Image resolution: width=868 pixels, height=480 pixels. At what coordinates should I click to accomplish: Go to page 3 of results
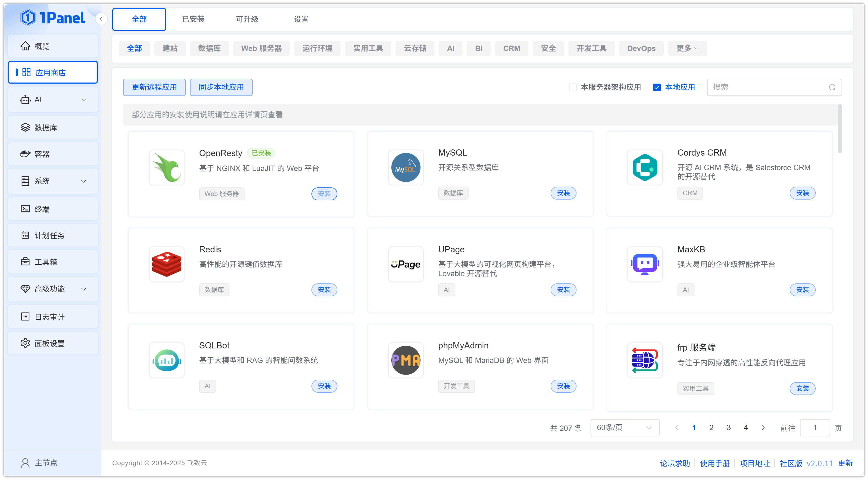pos(728,427)
